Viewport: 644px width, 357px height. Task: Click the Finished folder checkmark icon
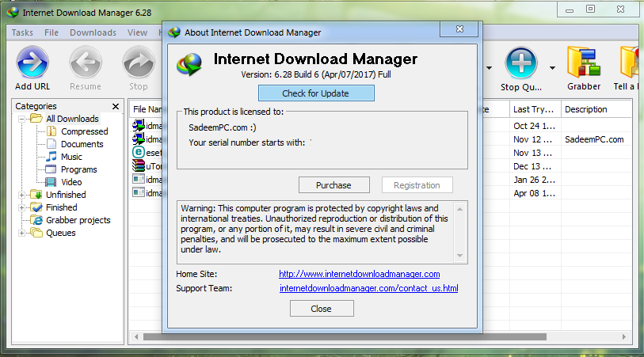[x=36, y=207]
